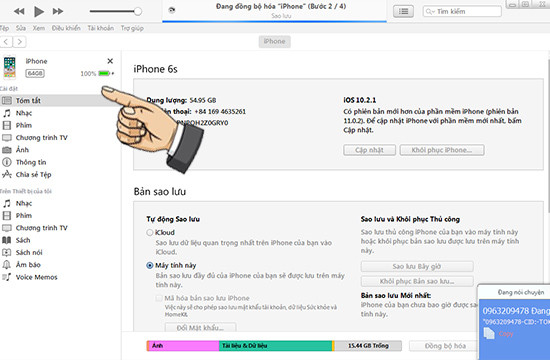Viewport: 550px width, 360px height.
Task: Click the Thông tin info icon
Action: 7,162
